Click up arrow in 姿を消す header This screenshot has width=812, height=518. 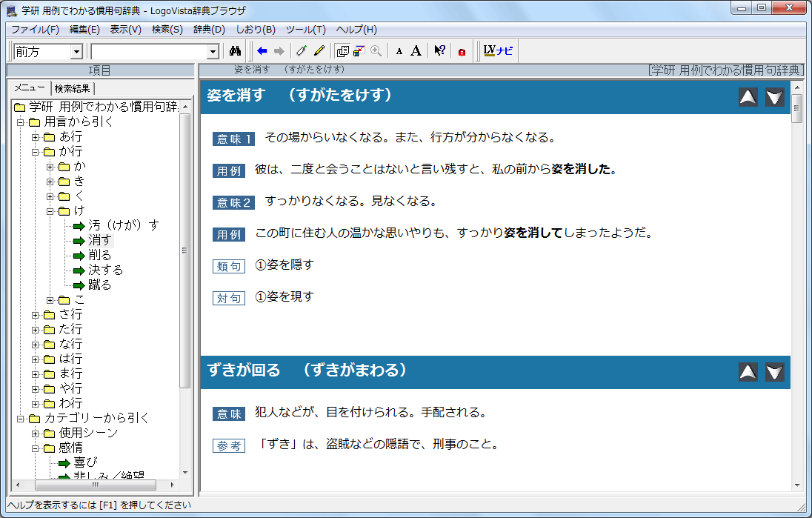pos(748,97)
